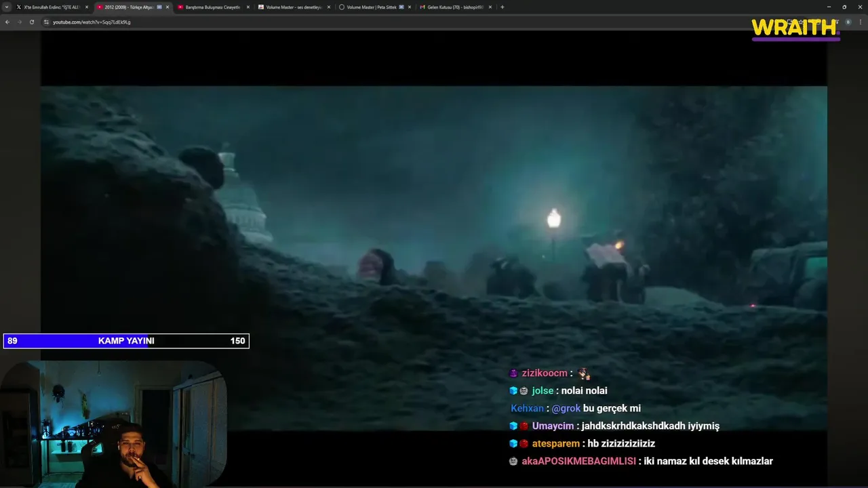The height and width of the screenshot is (488, 868).
Task: Switch to Volume Master | Peta Sittek tab
Action: click(374, 7)
